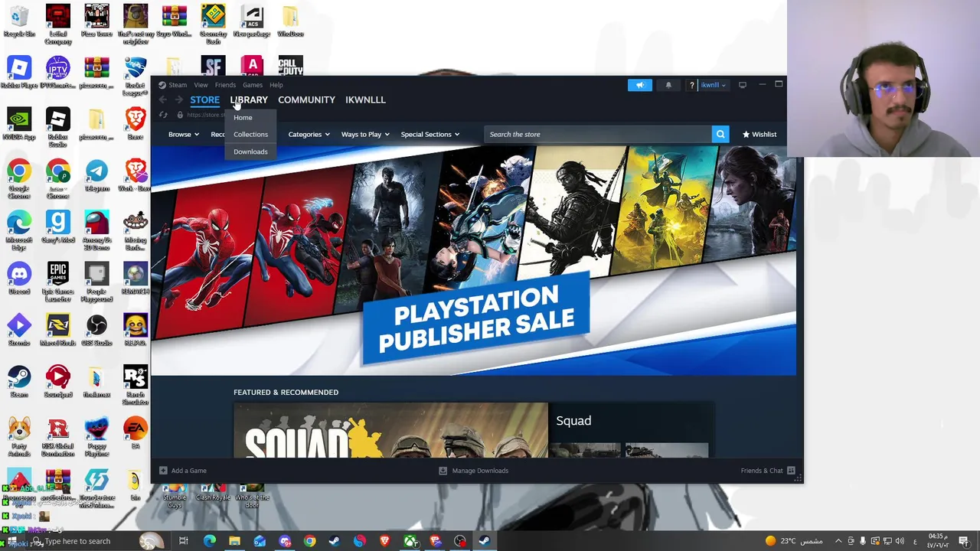Select Marvel Rivals desktop shortcut
Screen dimensions: 980x551
(x=57, y=330)
